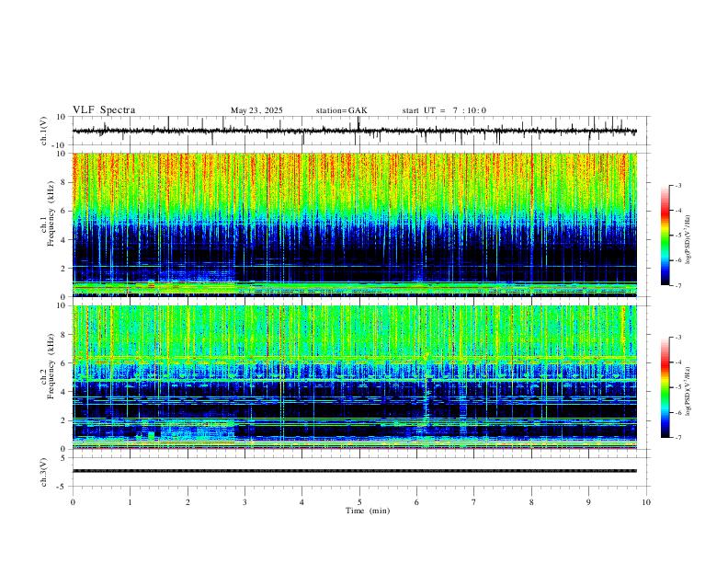The height and width of the screenshot is (563, 728).
Task: Click the "0" tick on the Time axis
Action: [73, 502]
